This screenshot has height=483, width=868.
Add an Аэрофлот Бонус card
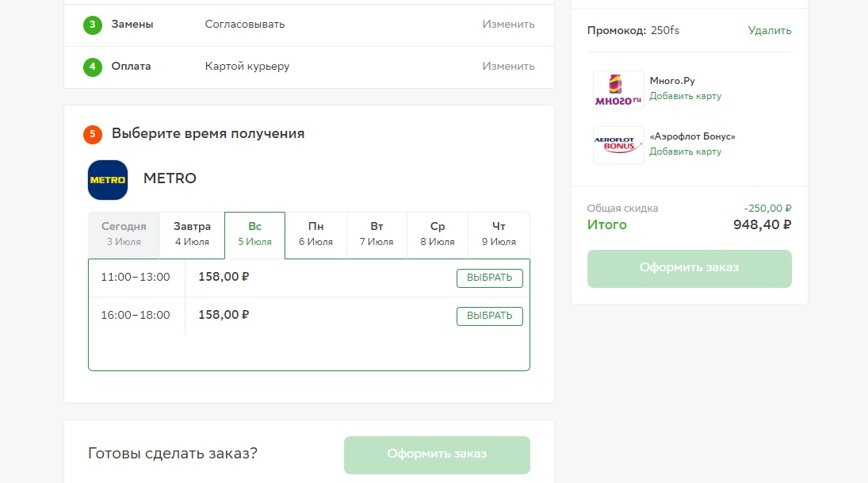tap(686, 151)
